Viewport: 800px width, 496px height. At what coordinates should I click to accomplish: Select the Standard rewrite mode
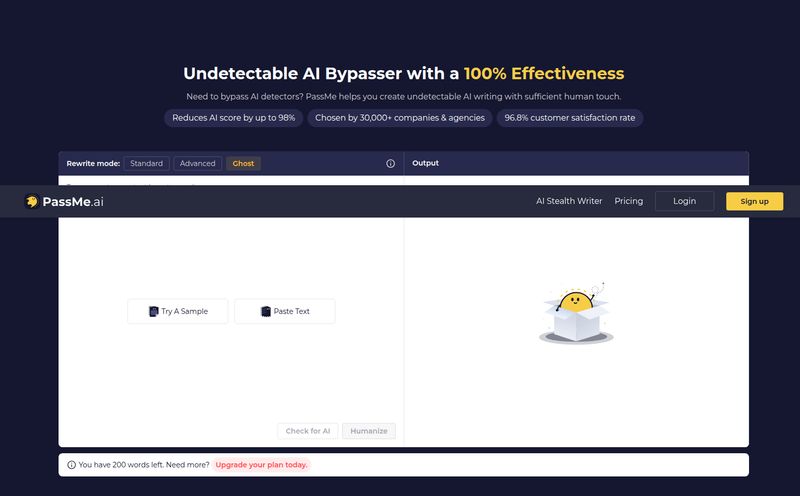146,163
